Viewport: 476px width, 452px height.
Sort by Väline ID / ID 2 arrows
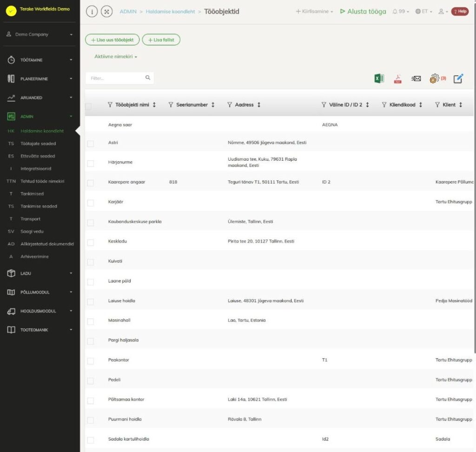[x=367, y=105]
